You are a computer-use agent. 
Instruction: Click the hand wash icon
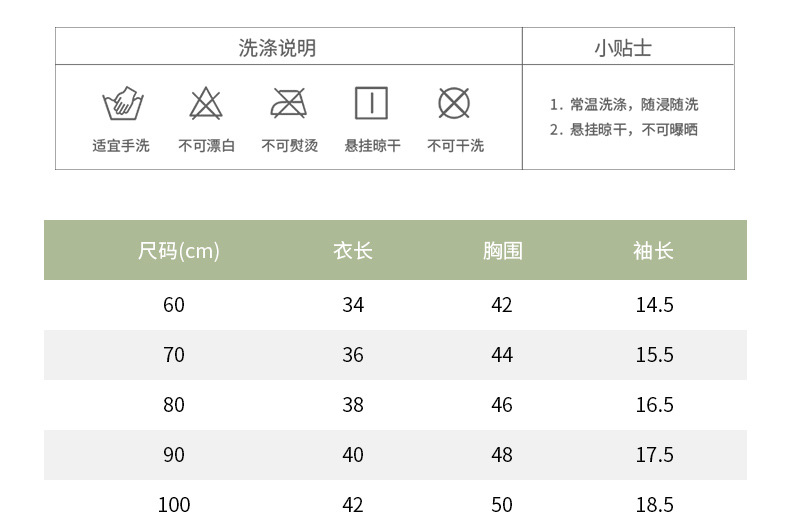(121, 103)
